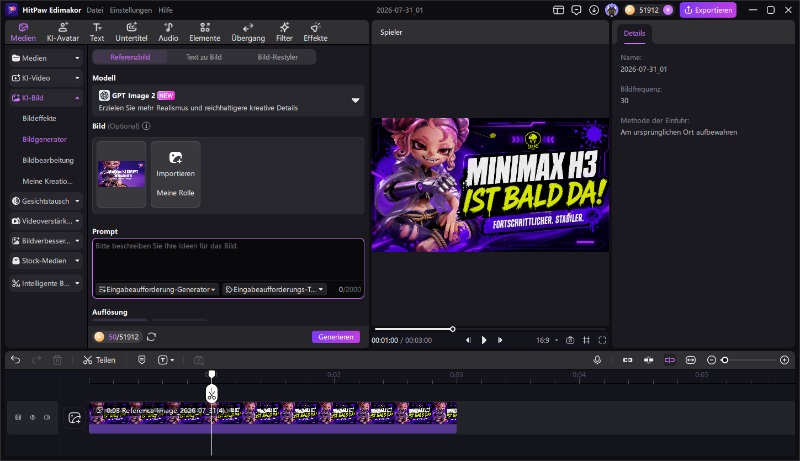Expand the Intelligente B... sidebar section
This screenshot has width=800, height=461.
45,283
